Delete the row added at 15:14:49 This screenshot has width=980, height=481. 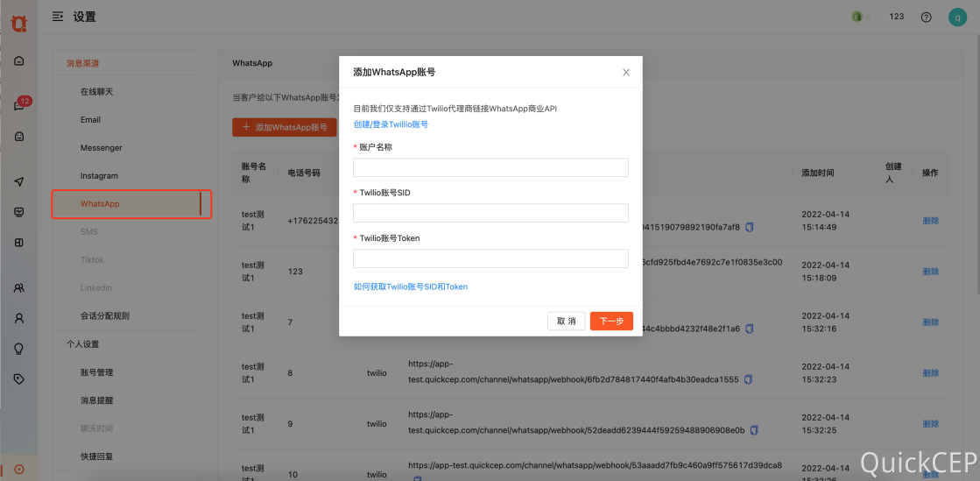tap(931, 220)
